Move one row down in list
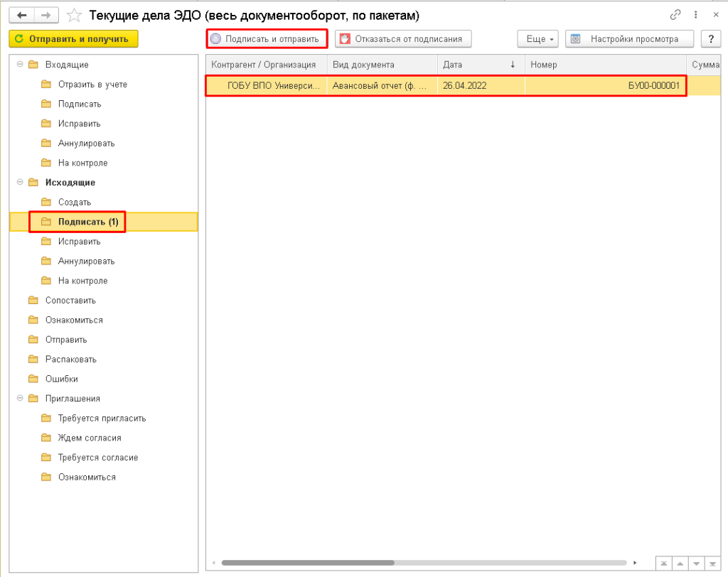The image size is (728, 577). 696,563
